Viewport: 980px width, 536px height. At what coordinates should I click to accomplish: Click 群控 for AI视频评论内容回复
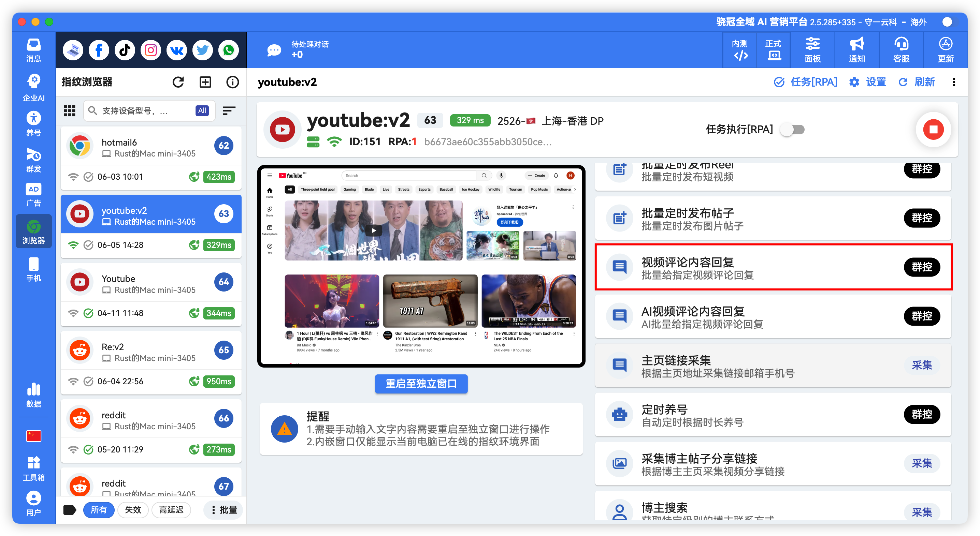click(x=922, y=316)
